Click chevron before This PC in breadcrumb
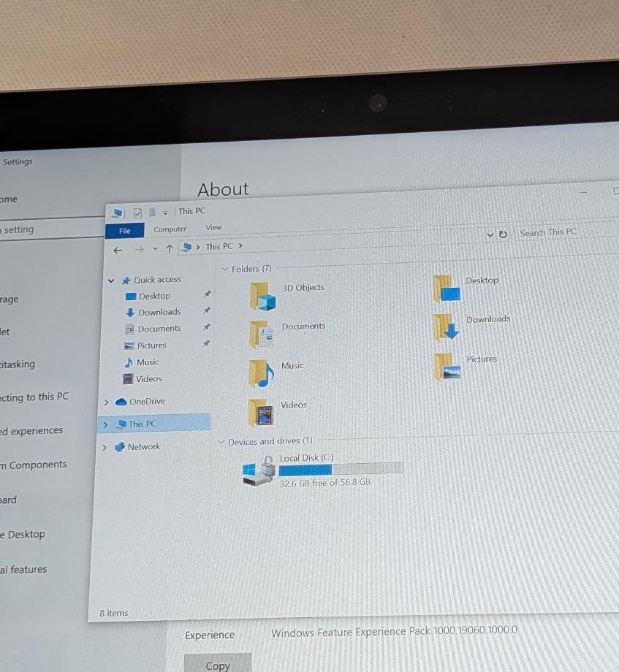Screen dimensions: 619x672 point(198,248)
